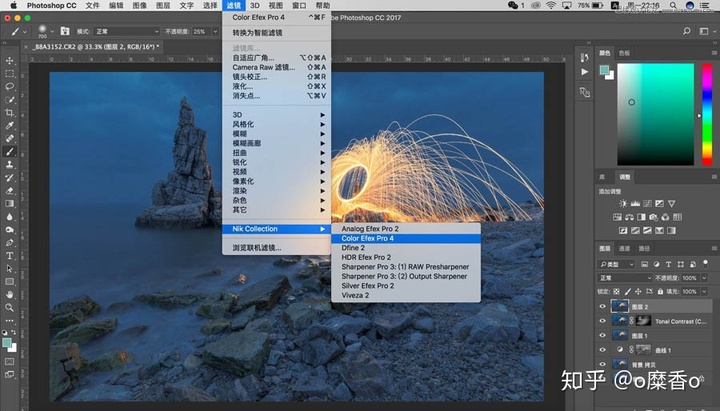Hide the Tonal Contrast layer
720x411 pixels.
[x=602, y=321]
